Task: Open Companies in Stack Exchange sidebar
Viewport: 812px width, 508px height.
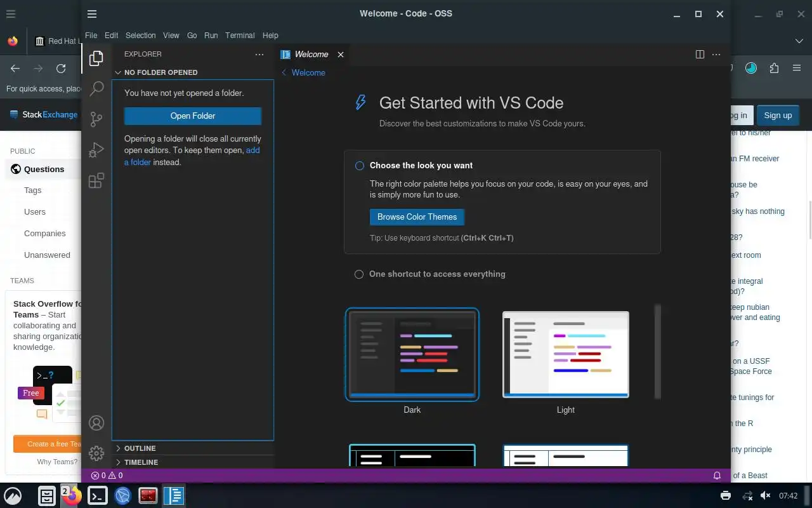Action: point(44,234)
